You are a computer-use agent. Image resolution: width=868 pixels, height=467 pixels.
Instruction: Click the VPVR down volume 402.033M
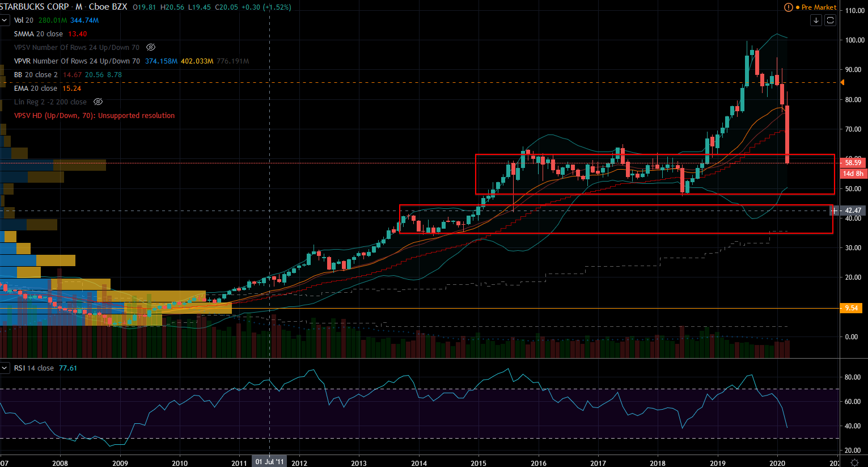(197, 61)
